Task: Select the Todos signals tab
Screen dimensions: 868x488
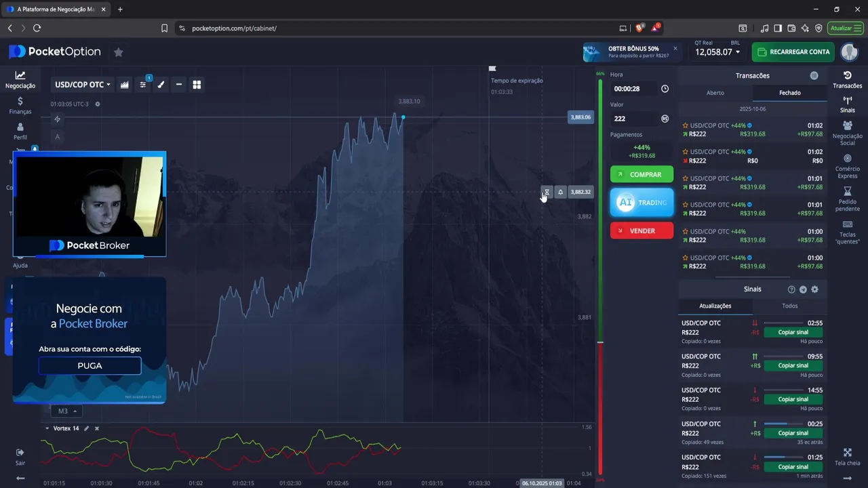Action: point(789,306)
